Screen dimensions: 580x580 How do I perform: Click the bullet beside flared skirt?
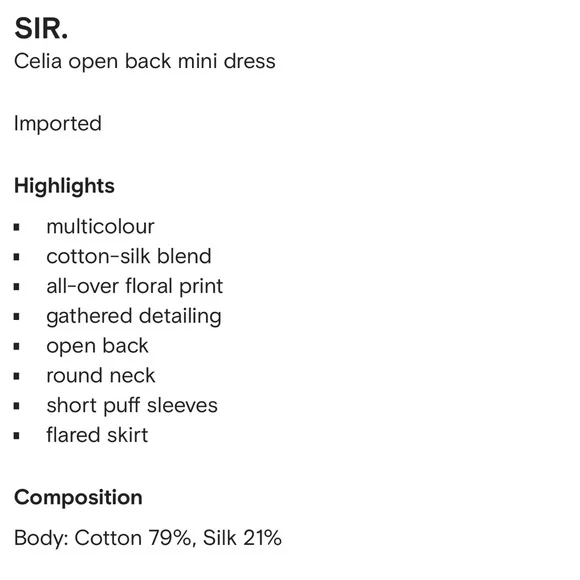[17, 436]
